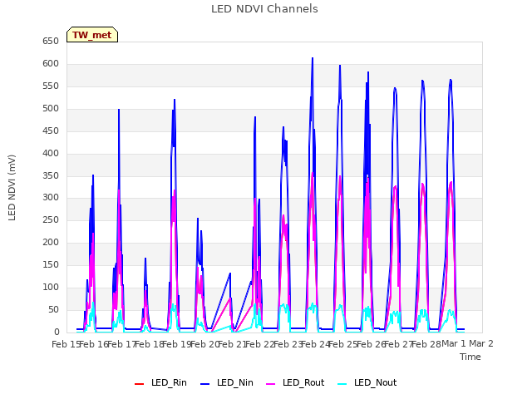Click the Feb 25 x-axis tick label

(343, 344)
